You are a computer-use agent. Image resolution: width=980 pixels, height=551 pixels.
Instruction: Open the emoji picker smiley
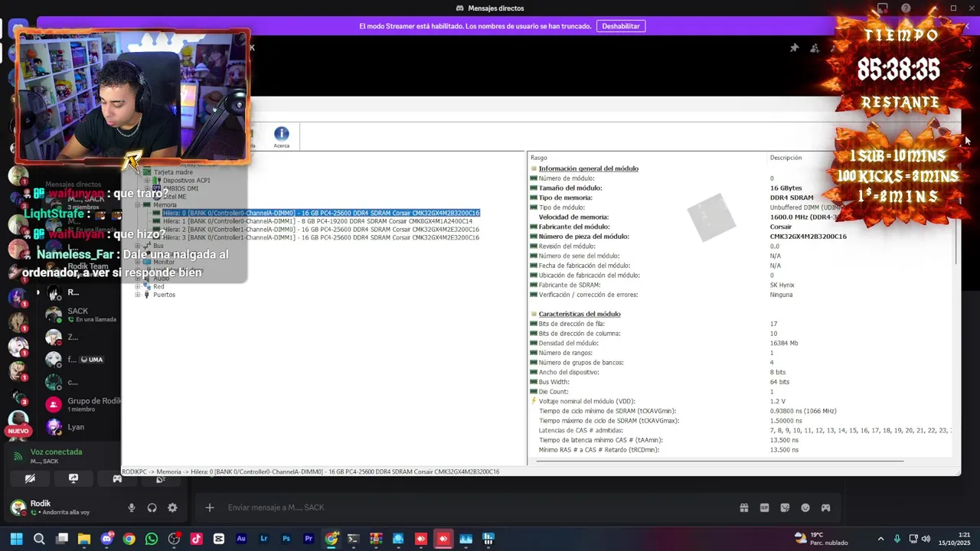coord(805,507)
